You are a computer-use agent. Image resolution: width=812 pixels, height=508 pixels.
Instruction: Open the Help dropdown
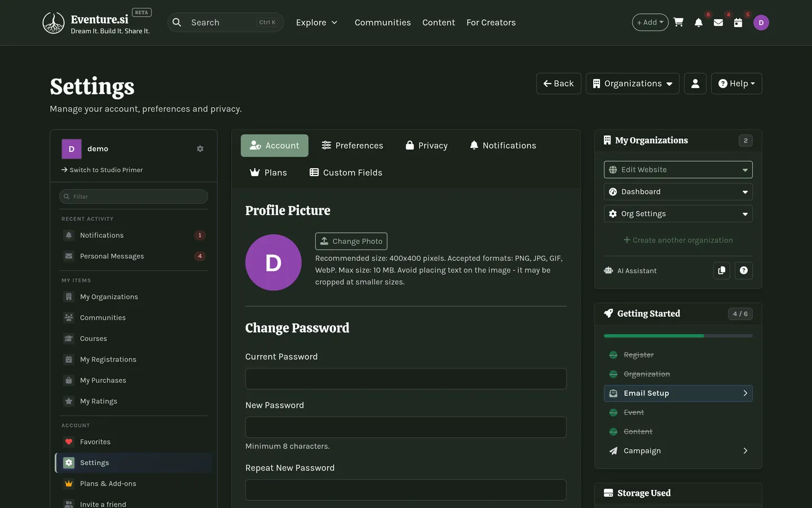coord(736,84)
